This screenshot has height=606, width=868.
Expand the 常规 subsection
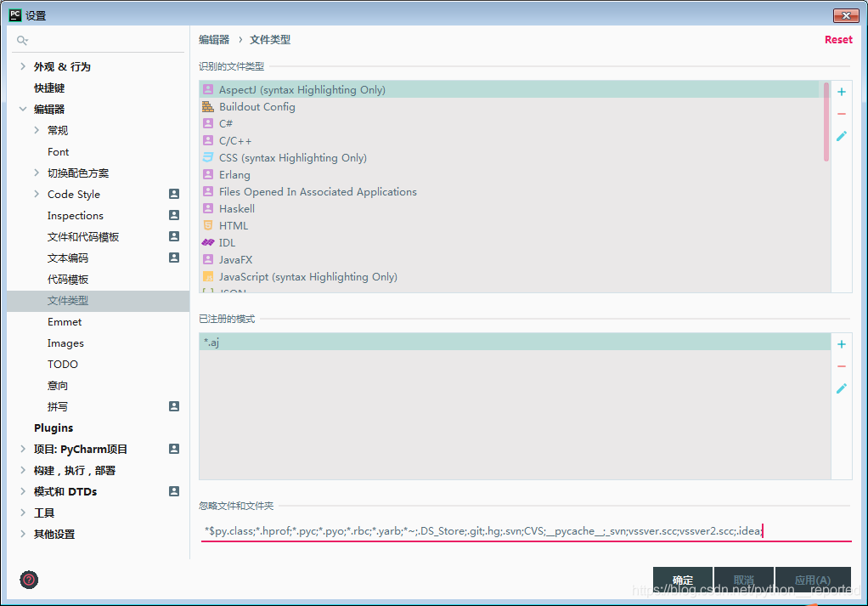[x=37, y=130]
